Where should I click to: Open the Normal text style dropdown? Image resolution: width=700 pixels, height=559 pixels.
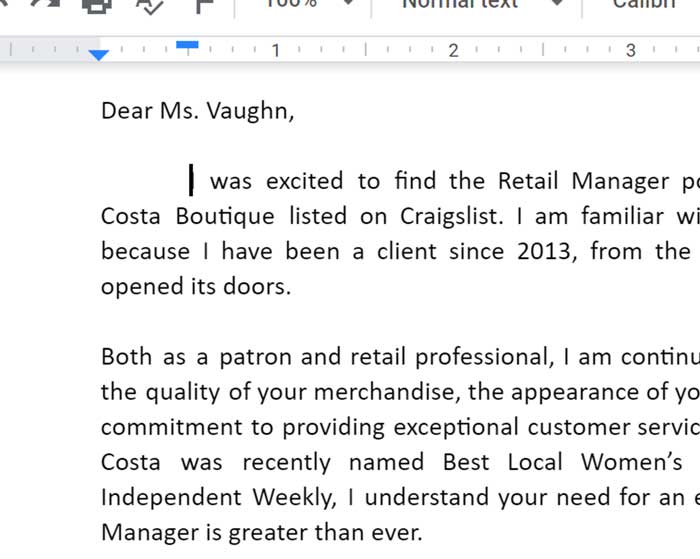point(480,5)
